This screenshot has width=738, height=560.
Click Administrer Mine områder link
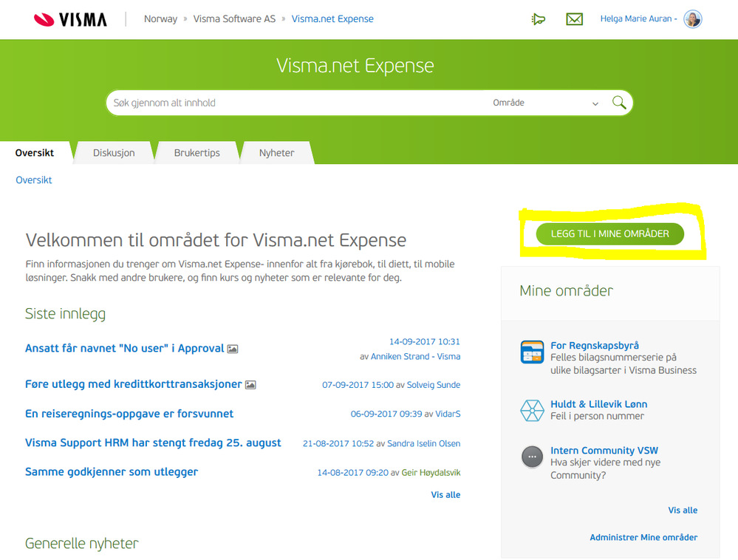(x=643, y=537)
